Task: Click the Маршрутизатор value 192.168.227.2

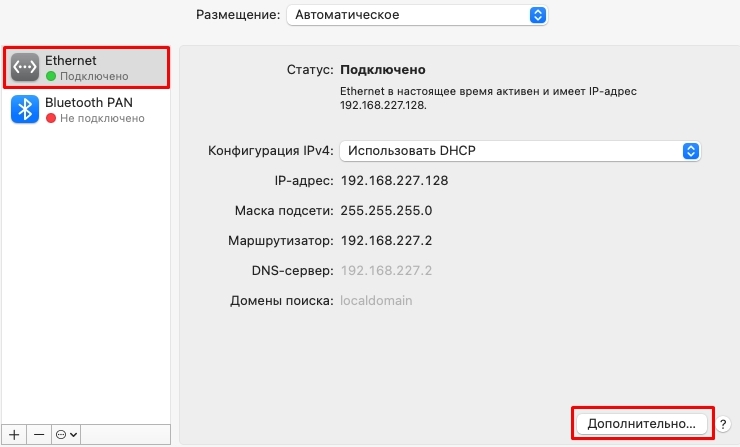Action: click(x=386, y=241)
